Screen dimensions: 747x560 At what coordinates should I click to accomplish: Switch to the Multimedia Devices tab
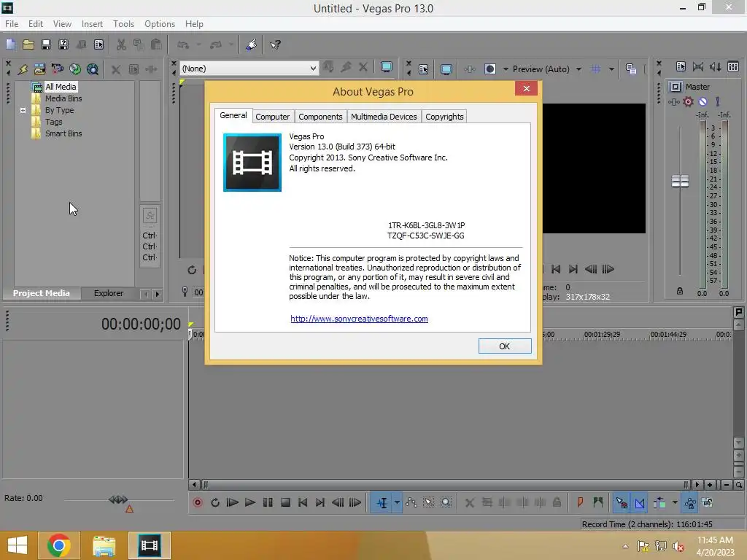pyautogui.click(x=384, y=117)
